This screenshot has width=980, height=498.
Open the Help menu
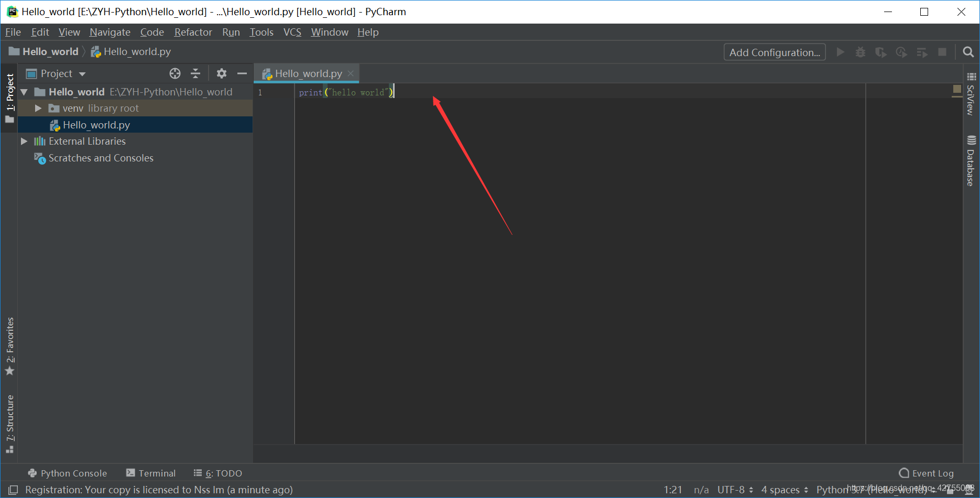coord(368,32)
